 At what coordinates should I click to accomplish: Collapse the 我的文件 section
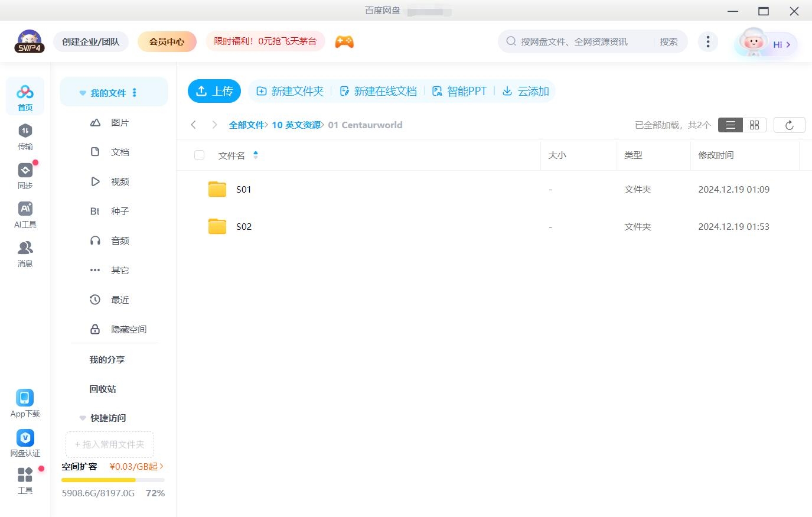coord(82,92)
